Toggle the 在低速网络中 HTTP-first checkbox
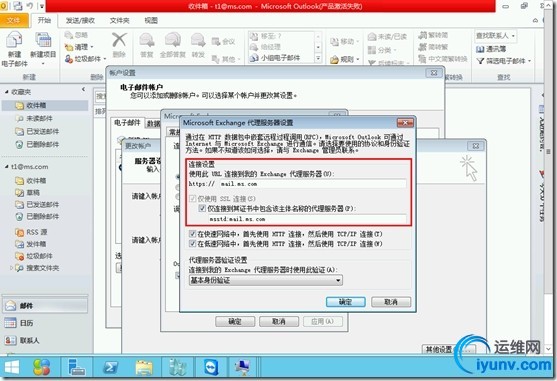 pyautogui.click(x=192, y=243)
